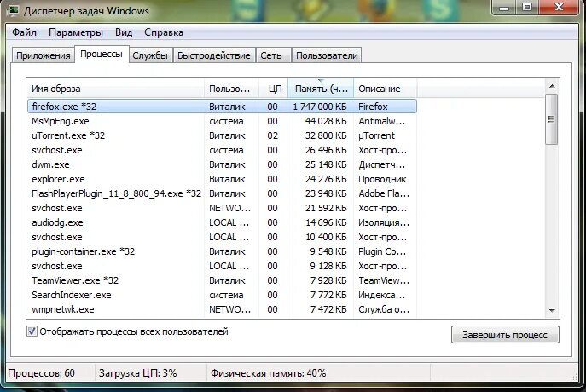Select the Процессы tab
Image resolution: width=586 pixels, height=392 pixels.
tap(102, 55)
